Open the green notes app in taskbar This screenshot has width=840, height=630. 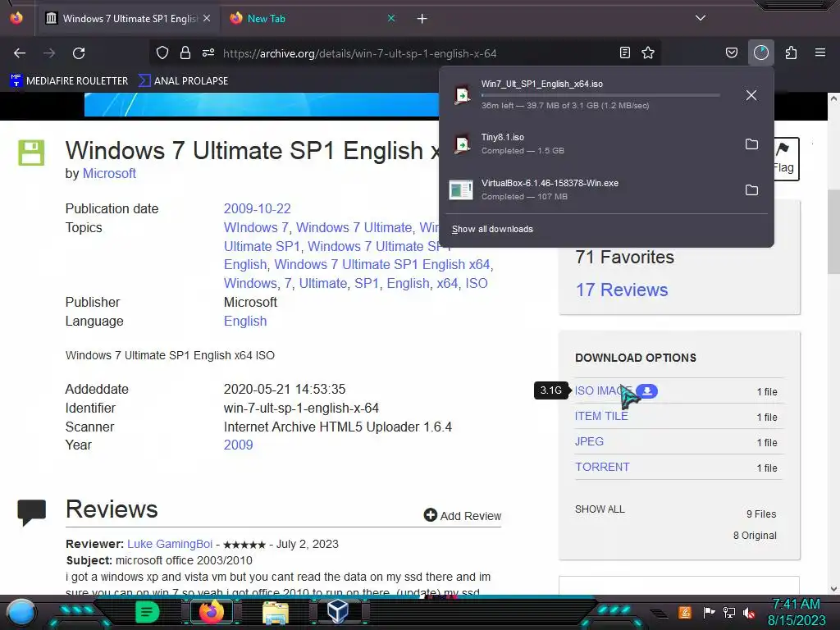tap(148, 612)
